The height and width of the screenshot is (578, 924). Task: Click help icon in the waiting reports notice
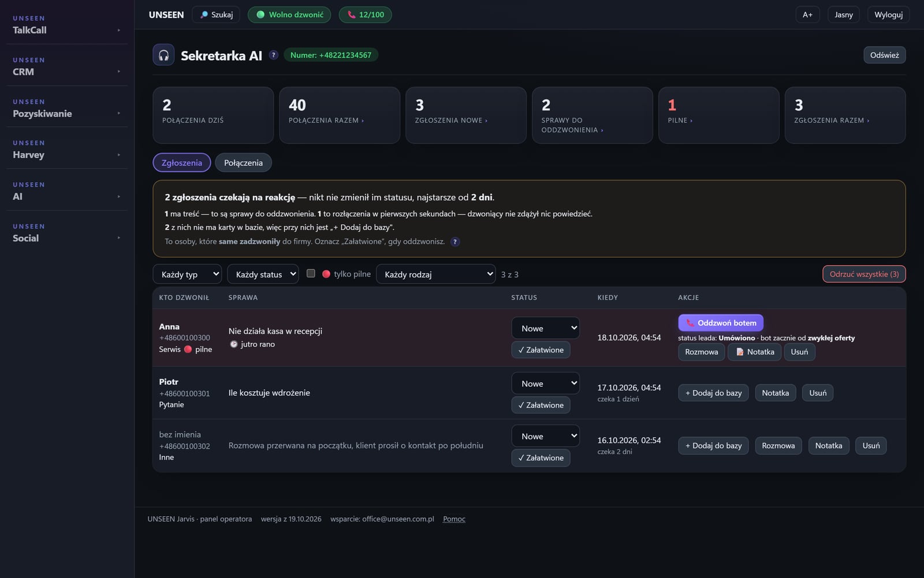455,242
